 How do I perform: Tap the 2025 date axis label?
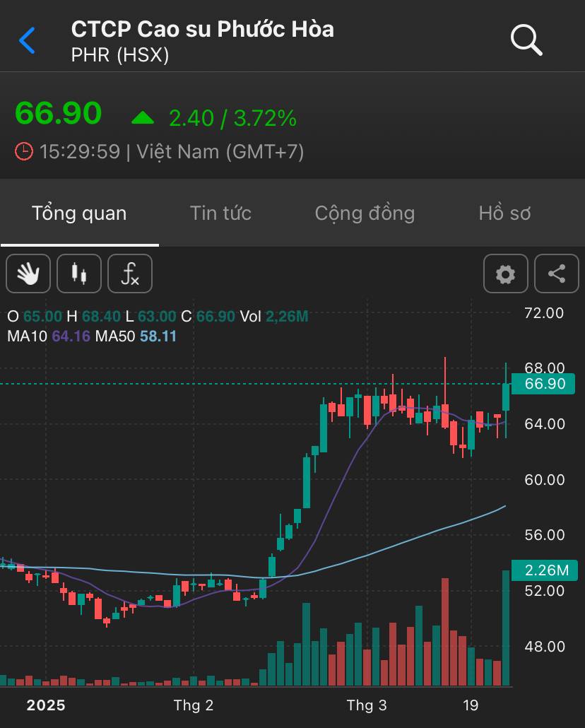[x=46, y=705]
